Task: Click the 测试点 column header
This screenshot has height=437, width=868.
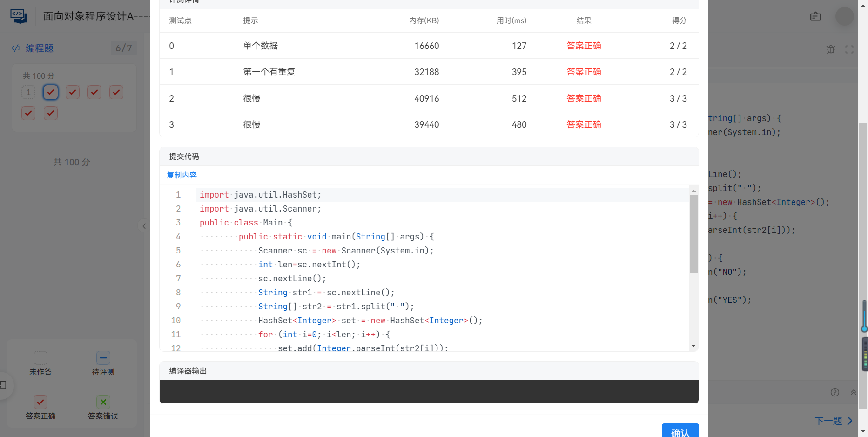Action: [x=181, y=20]
